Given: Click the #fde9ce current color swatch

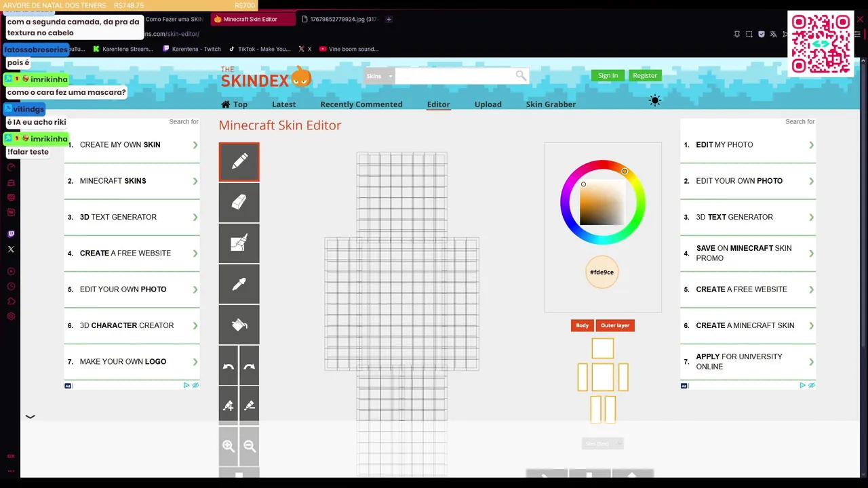Looking at the screenshot, I should [x=601, y=272].
